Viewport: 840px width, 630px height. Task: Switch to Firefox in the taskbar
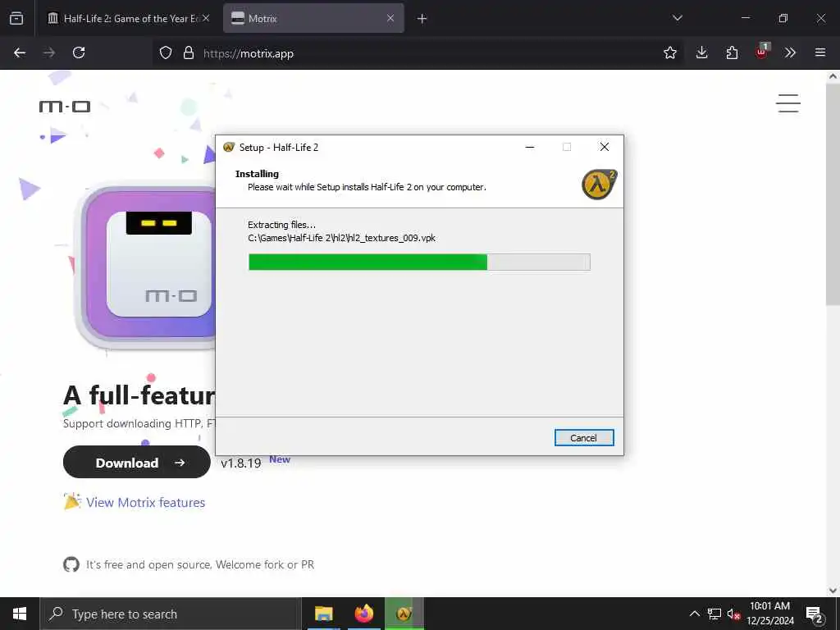pos(364,614)
